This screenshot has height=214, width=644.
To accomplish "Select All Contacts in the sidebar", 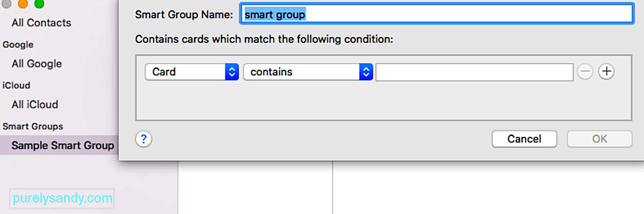I will [41, 23].
